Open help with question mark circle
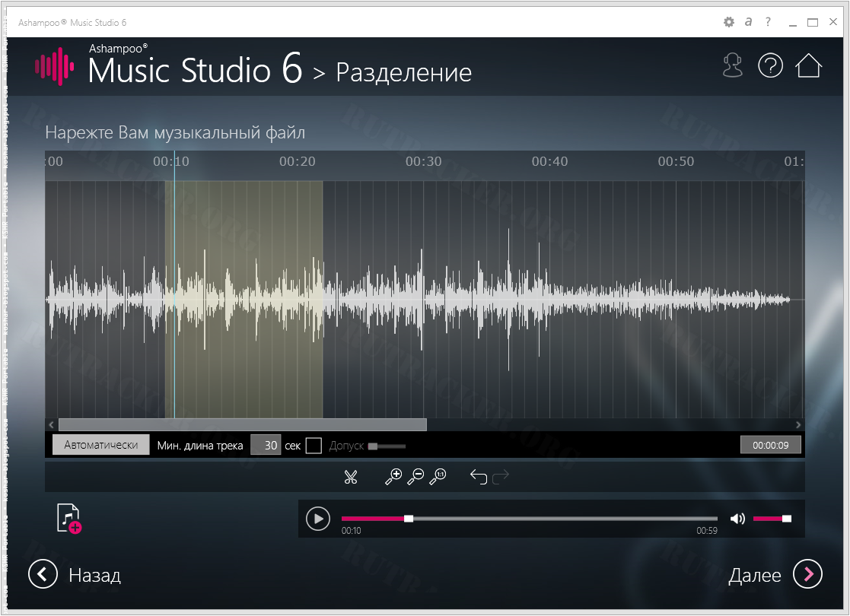 coord(770,66)
